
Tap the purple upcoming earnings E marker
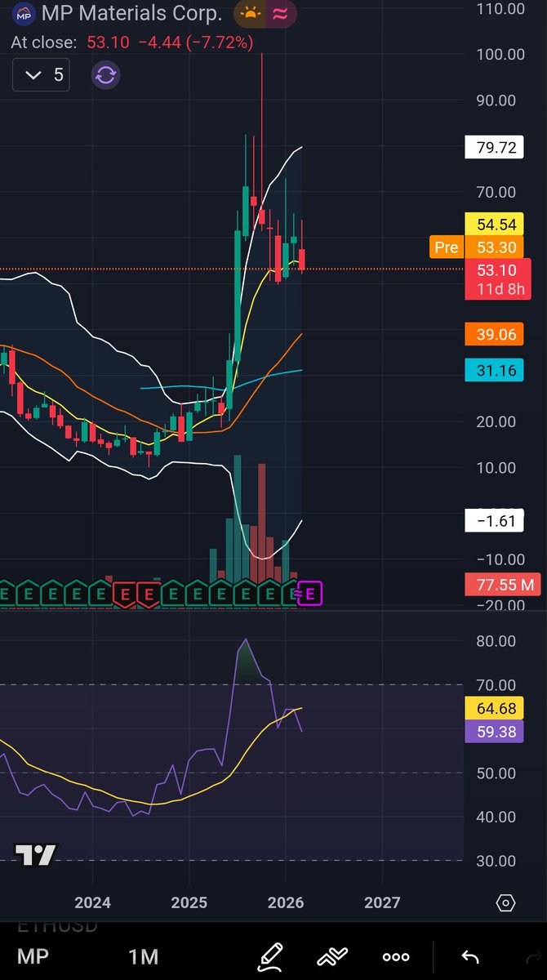(x=312, y=594)
